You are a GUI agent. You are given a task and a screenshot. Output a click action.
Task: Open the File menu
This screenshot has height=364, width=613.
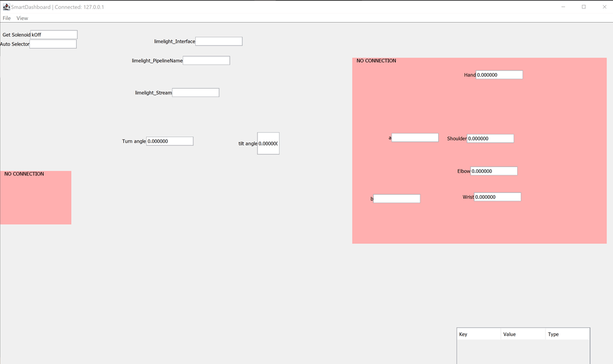7,18
